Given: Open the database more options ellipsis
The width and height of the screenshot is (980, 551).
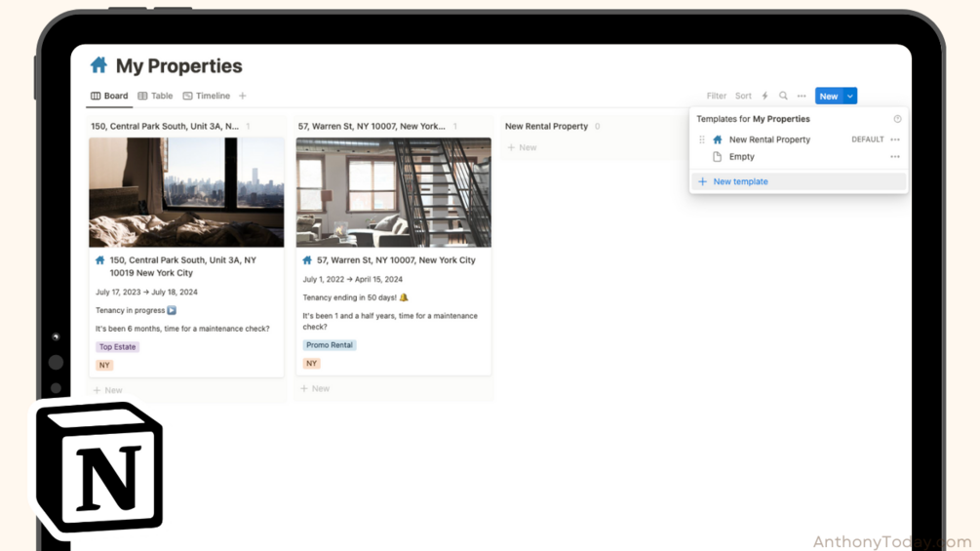Looking at the screenshot, I should click(x=802, y=96).
